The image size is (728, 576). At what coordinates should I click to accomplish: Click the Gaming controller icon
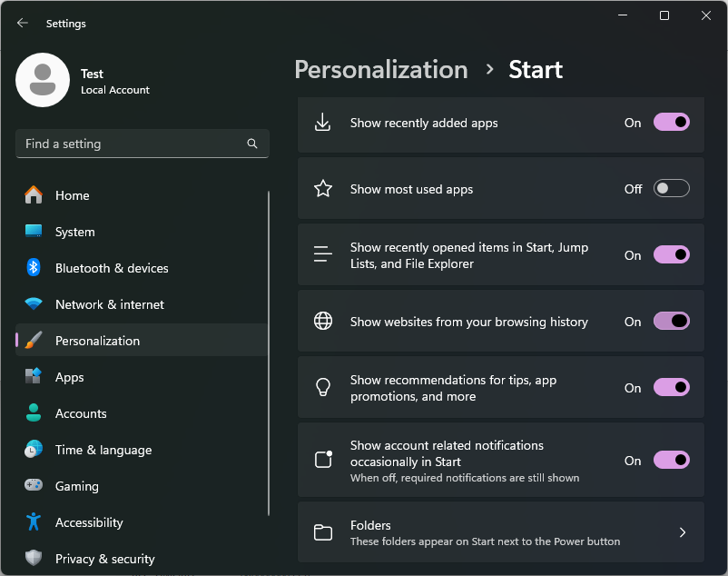tap(34, 485)
